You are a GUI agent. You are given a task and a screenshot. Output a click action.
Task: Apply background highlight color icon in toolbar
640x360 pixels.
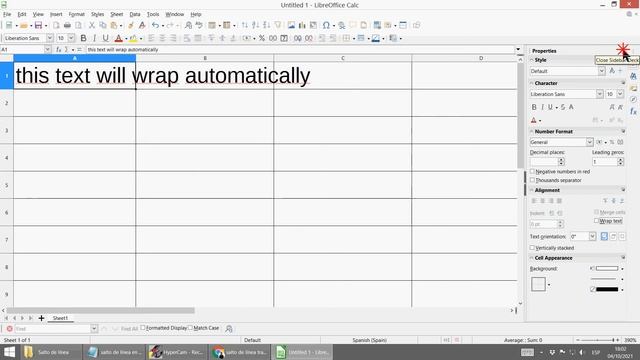pyautogui.click(x=133, y=38)
